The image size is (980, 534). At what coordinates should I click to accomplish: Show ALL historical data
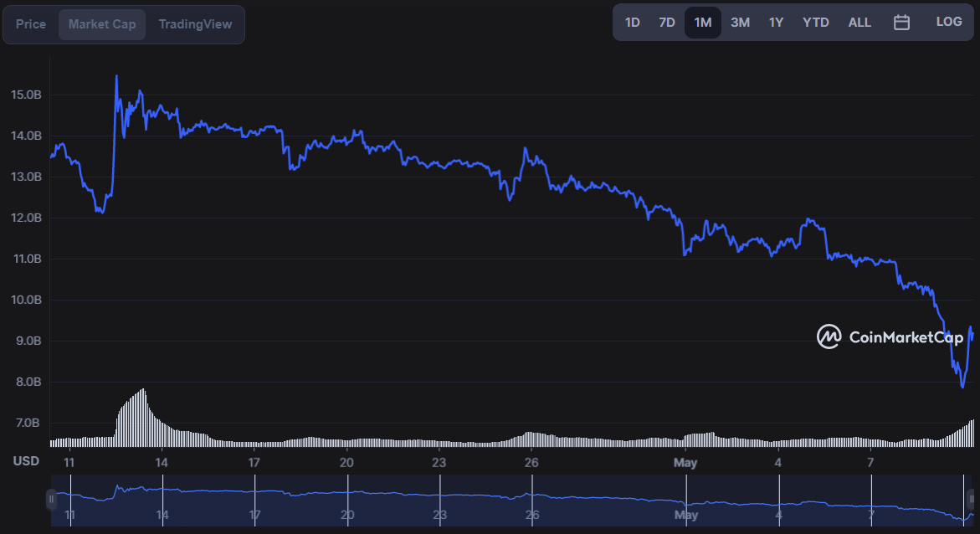click(x=859, y=23)
